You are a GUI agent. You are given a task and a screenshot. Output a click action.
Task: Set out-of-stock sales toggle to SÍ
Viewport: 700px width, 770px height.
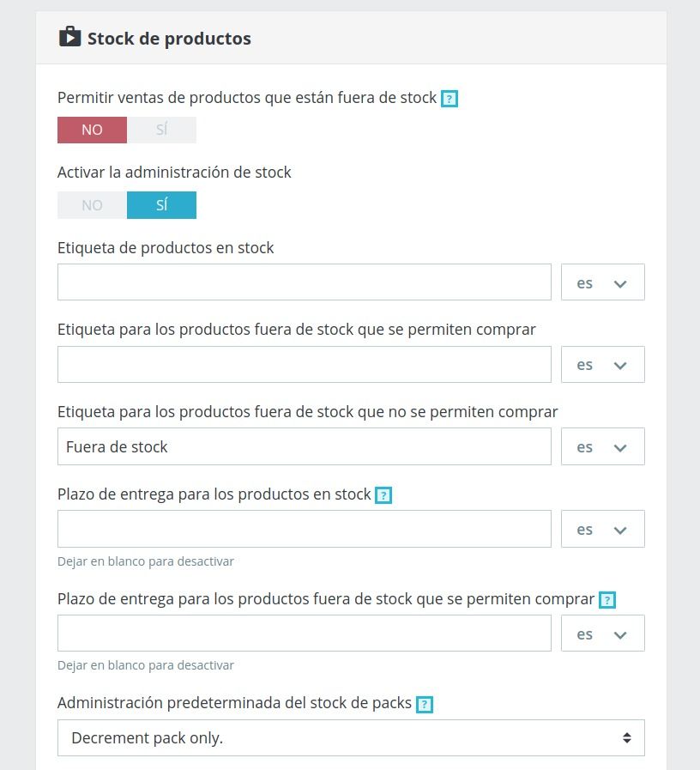161,130
